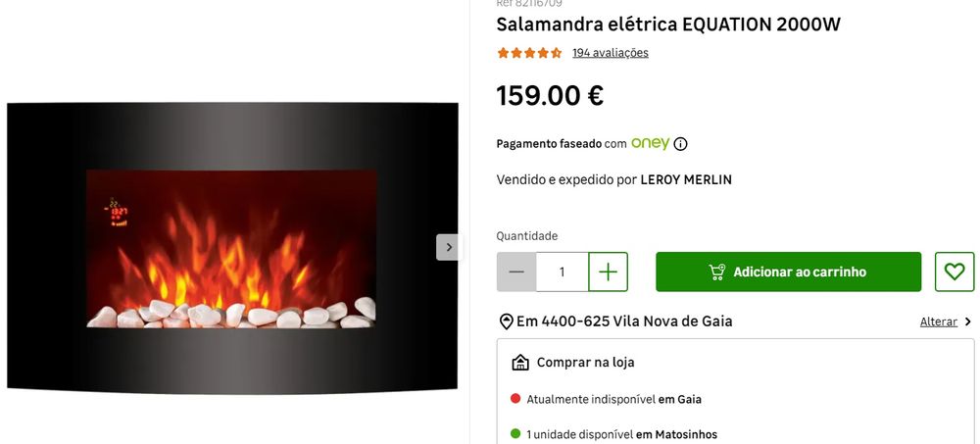Click the Oney logo
Screen dimensions: 980x444
pos(650,144)
